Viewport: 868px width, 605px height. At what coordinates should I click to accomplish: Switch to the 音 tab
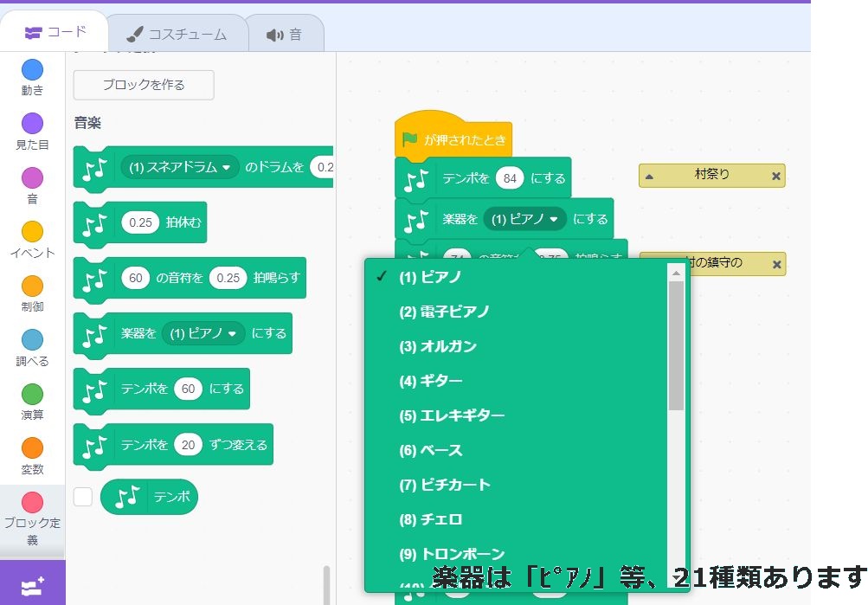pos(285,35)
